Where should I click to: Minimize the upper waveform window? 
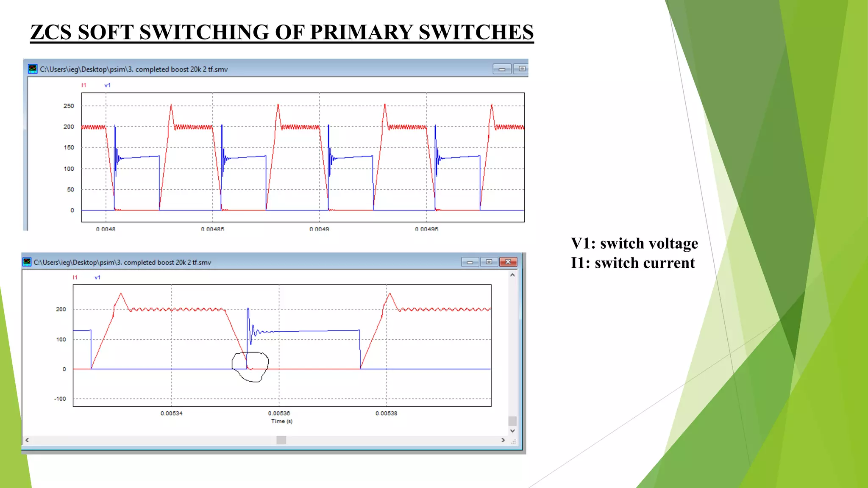[x=502, y=69]
